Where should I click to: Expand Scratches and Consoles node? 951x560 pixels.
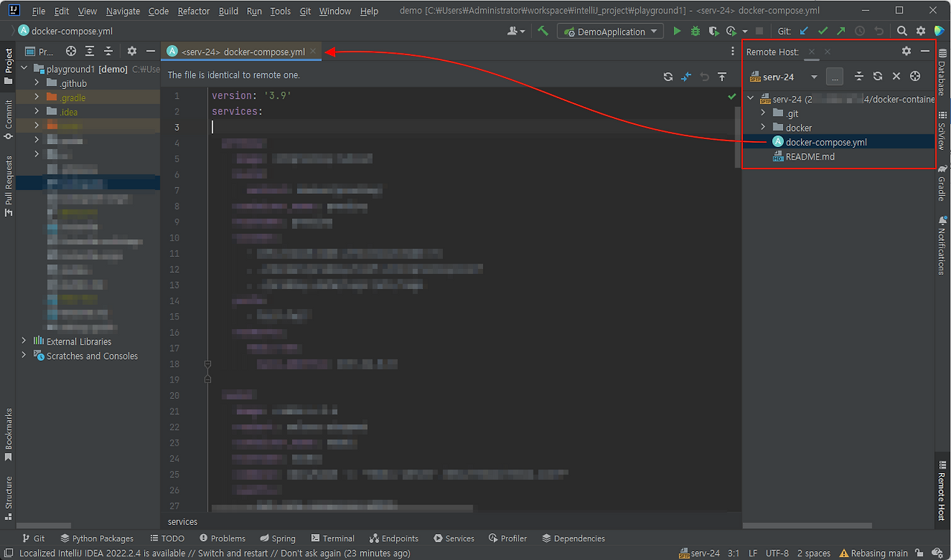coord(25,356)
